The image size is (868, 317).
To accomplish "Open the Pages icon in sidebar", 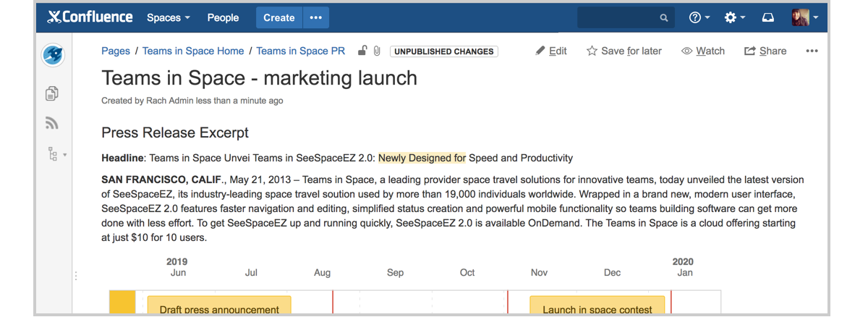I will point(52,93).
